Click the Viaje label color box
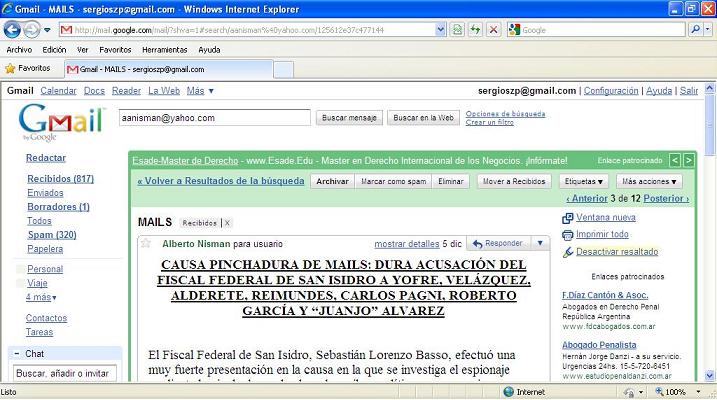 coord(20,283)
